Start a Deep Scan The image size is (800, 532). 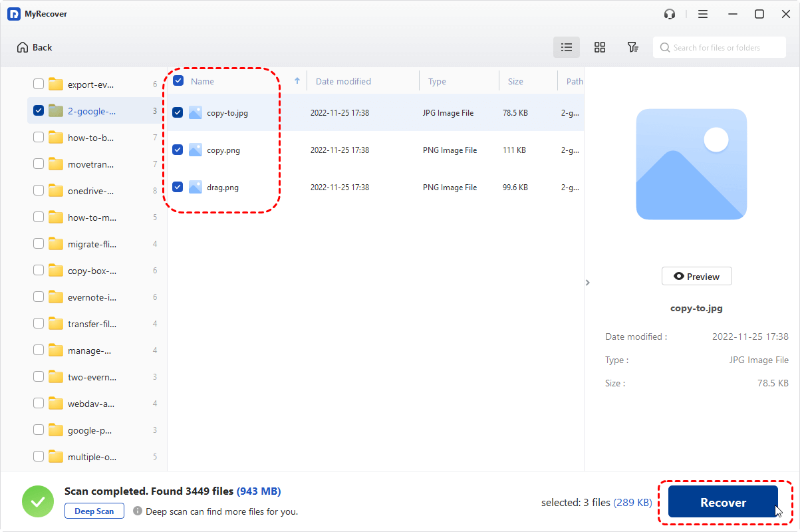point(94,511)
